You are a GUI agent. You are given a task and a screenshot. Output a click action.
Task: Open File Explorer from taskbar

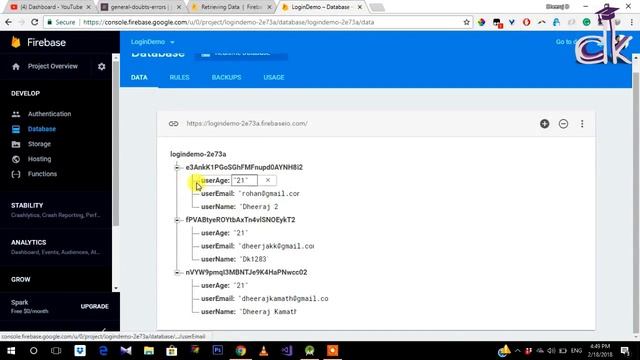149,351
